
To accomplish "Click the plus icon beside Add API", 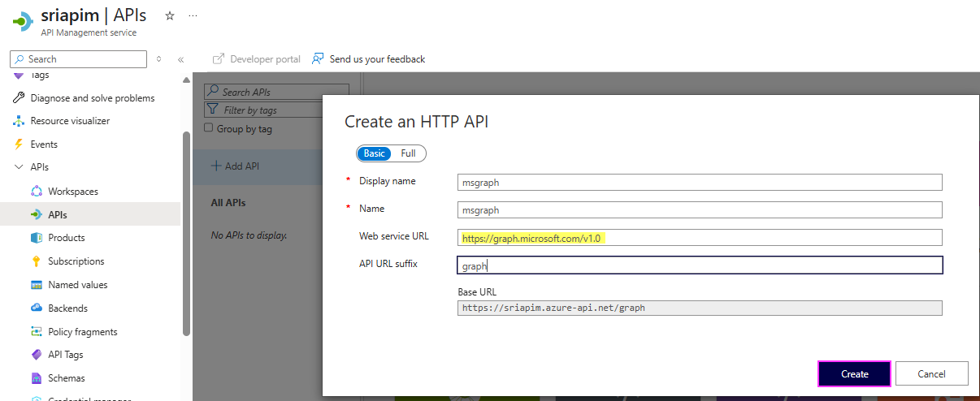I will 216,166.
